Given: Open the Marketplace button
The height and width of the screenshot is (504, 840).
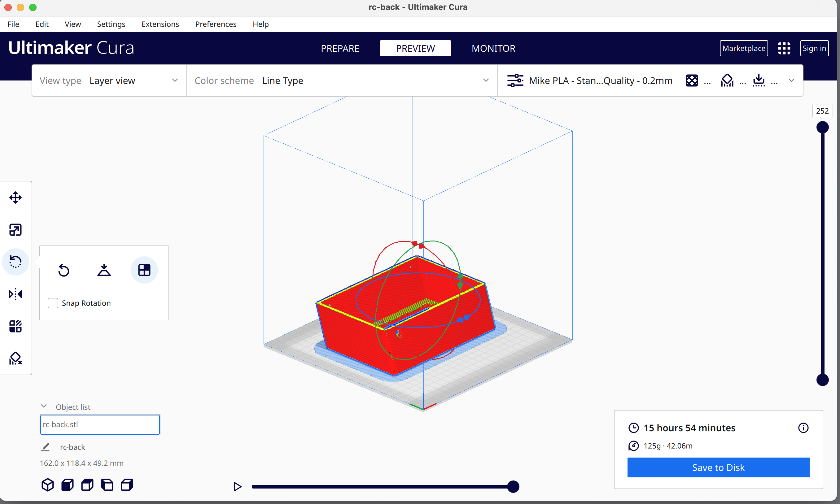Looking at the screenshot, I should 743,48.
